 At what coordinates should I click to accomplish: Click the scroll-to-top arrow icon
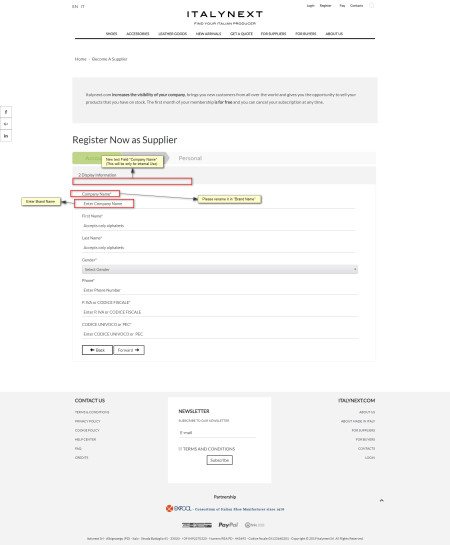[382, 501]
